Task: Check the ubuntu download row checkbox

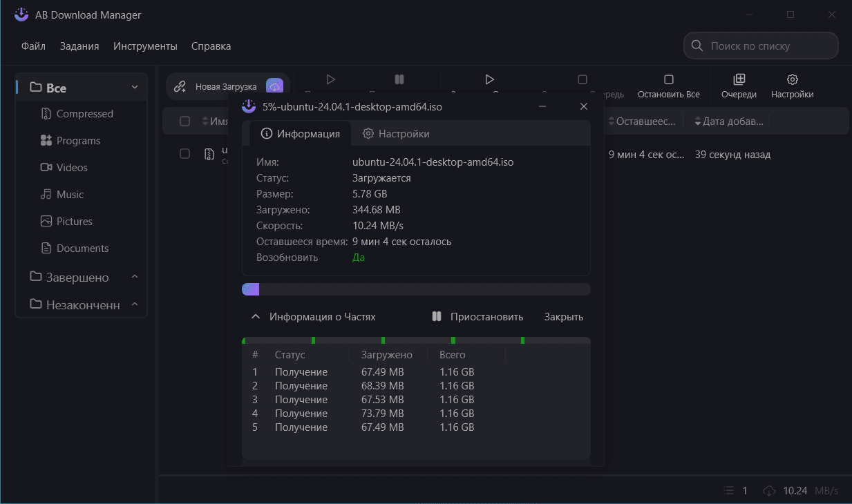Action: (184, 154)
